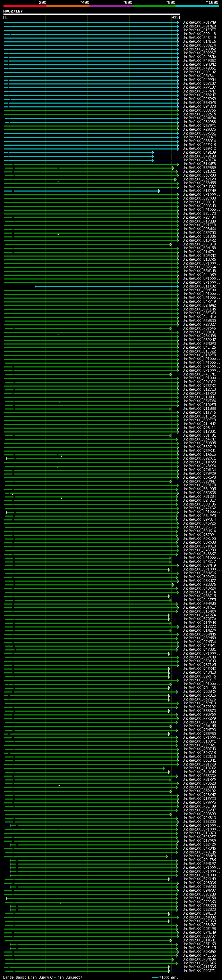Screen dimensions: 222x980
Task: Open hit UniRef100_A9TNZ8
Action: coord(199,26)
